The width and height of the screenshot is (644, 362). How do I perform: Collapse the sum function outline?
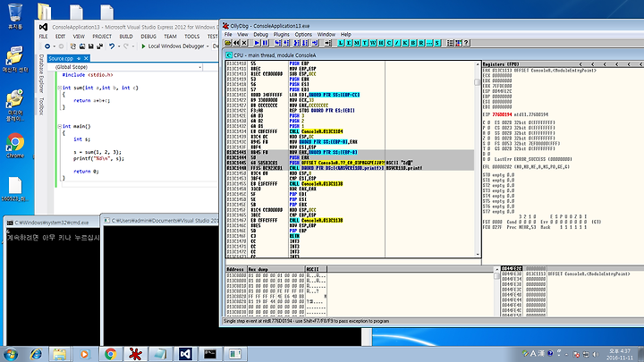click(60, 88)
